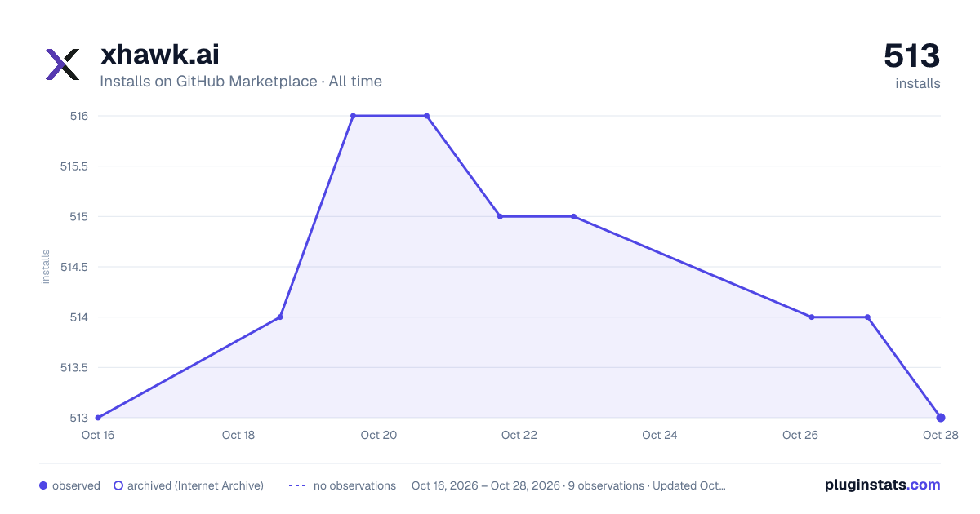Click the Oct 22 x-axis label
This screenshot has height=514, width=980.
pyautogui.click(x=519, y=435)
